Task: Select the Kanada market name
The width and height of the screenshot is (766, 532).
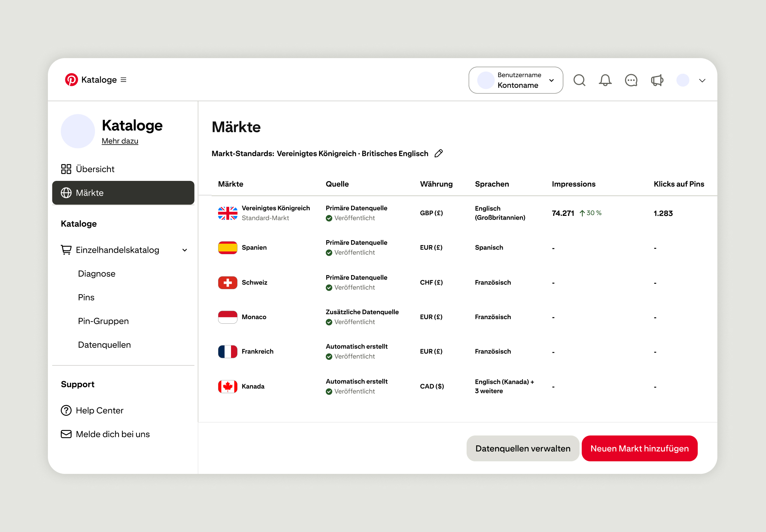Action: click(x=253, y=386)
